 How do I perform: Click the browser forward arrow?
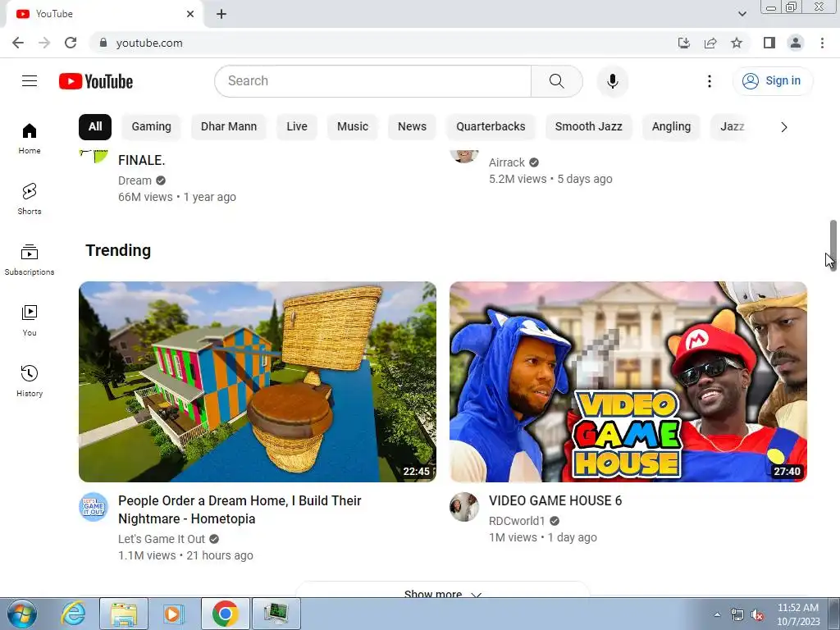[44, 43]
